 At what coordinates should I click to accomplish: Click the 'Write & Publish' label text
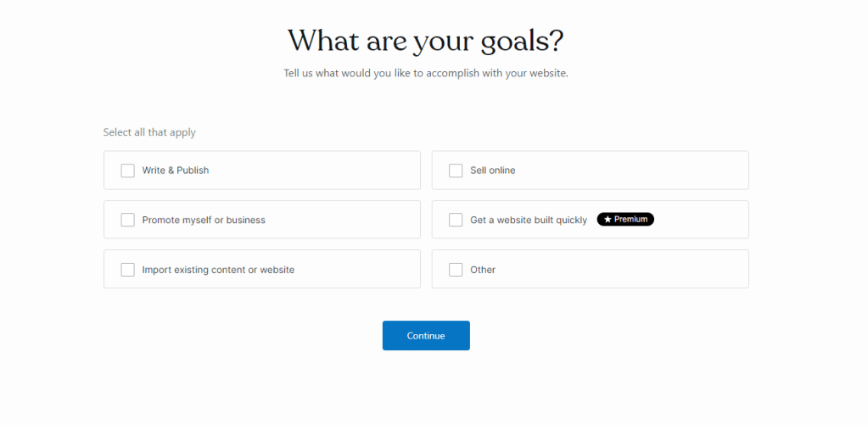[x=176, y=171]
